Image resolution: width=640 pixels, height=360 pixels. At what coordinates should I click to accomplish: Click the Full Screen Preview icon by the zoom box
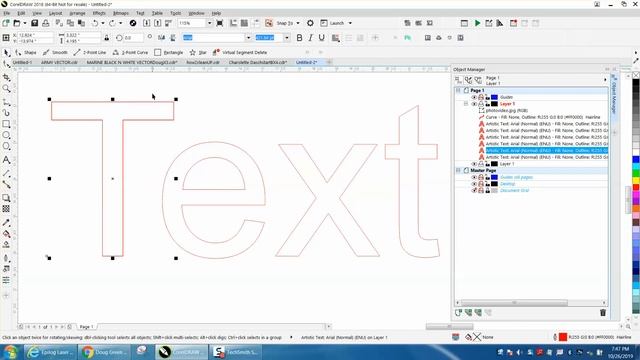(220, 23)
